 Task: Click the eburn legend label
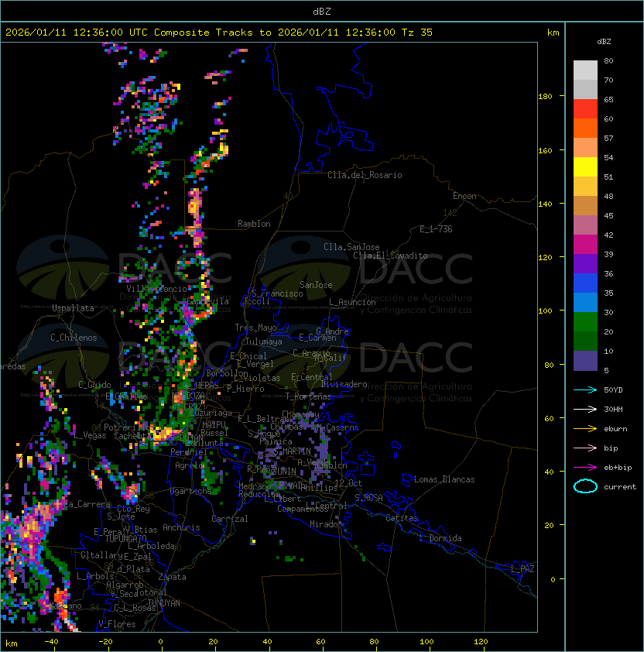(x=615, y=429)
